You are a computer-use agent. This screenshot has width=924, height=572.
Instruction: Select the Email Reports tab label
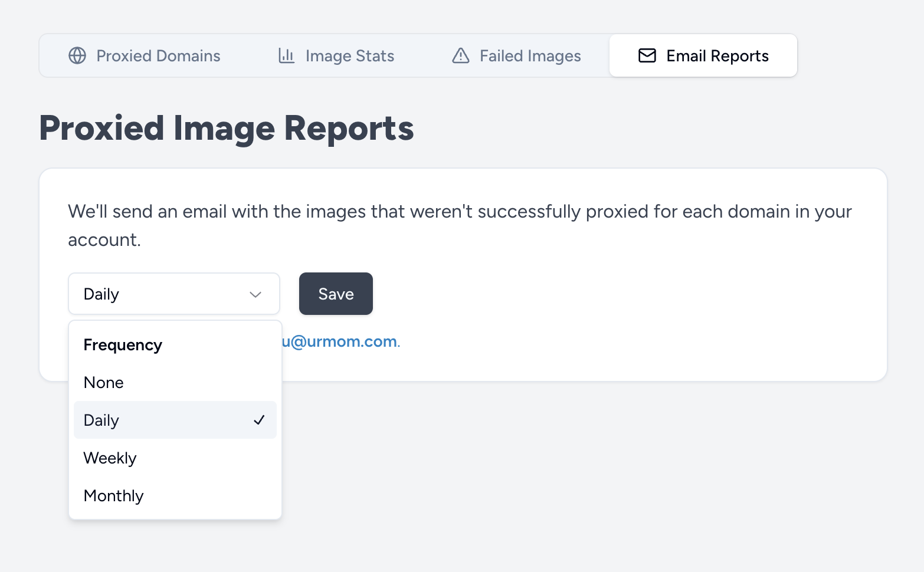click(x=717, y=56)
